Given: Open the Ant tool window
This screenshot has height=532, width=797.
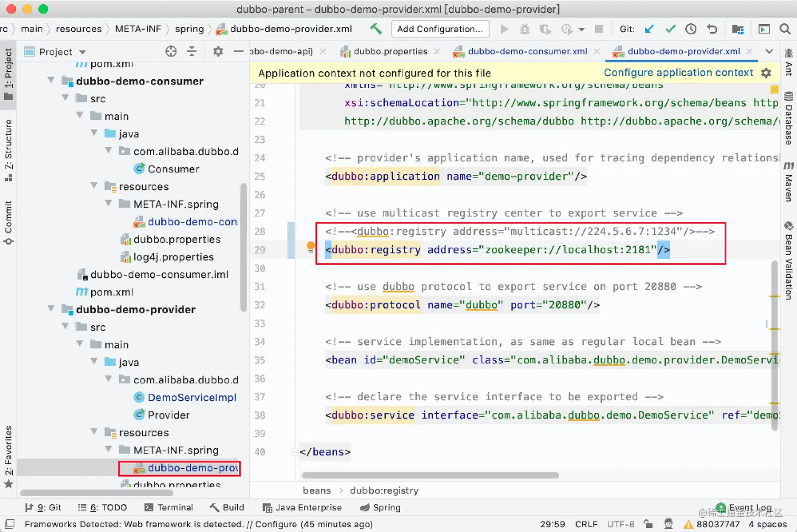Looking at the screenshot, I should tap(789, 62).
